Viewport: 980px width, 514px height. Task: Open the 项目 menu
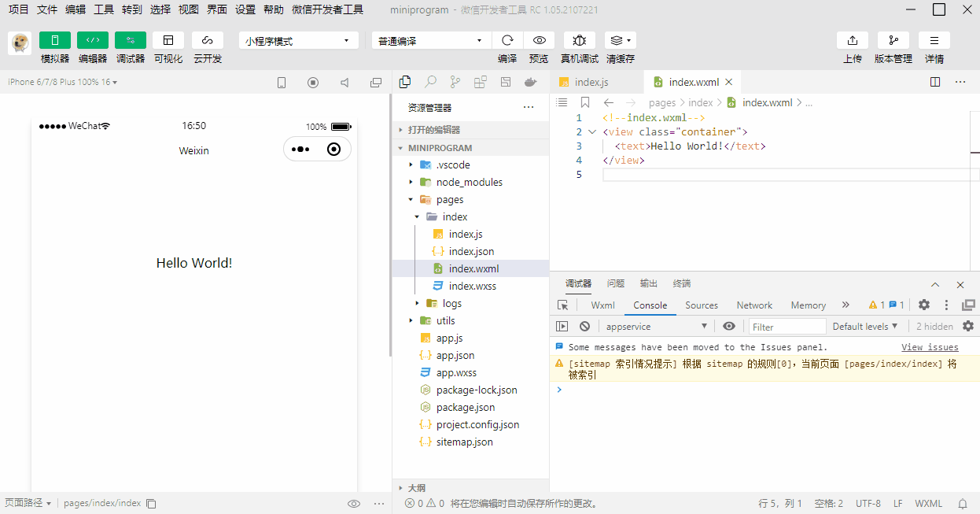19,9
